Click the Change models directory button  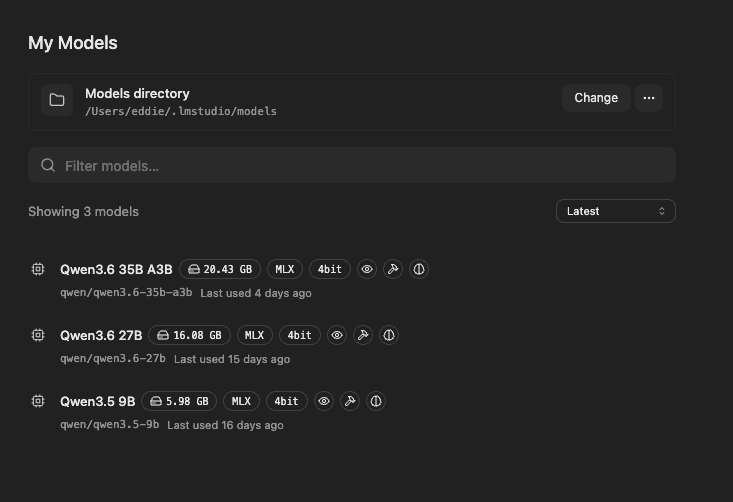click(x=596, y=98)
